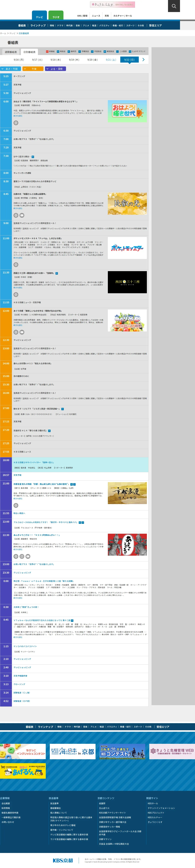Open きょうとくらす header banner
This screenshot has height=868, width=195.
click(113, 4)
